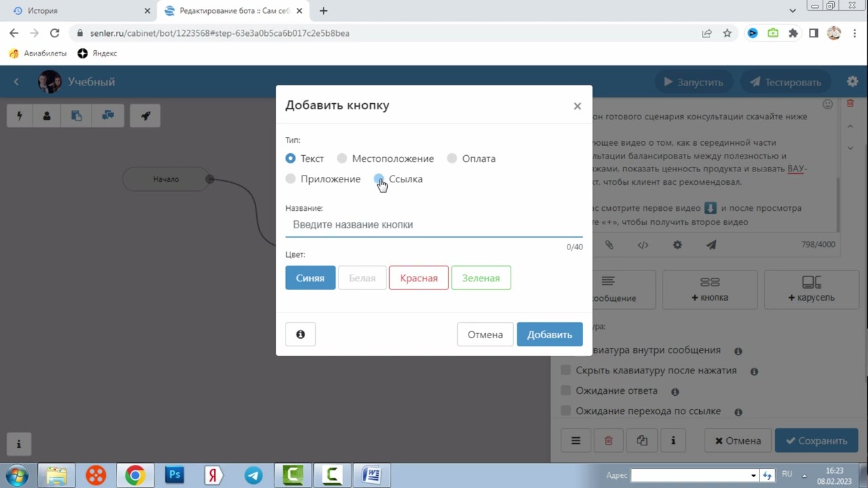Click the canvas info button at bottom left
This screenshot has width=868, height=488.
click(19, 444)
